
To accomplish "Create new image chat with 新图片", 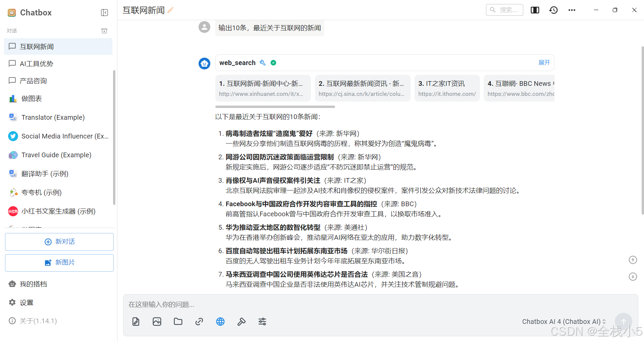I will 59,263.
